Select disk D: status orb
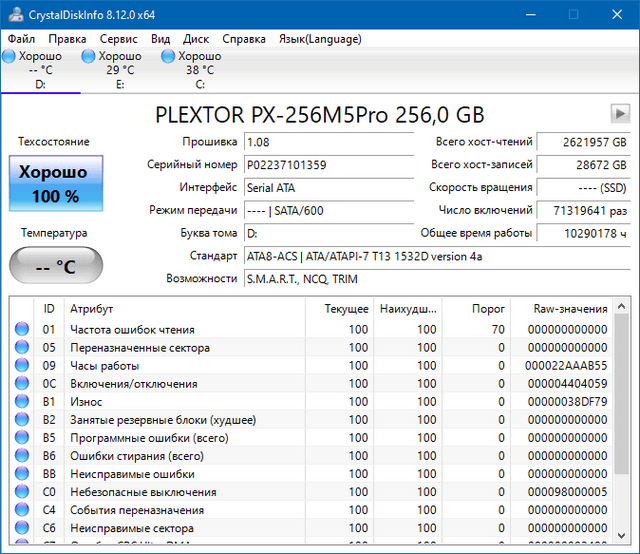Viewport: 640px width, 554px height. pyautogui.click(x=10, y=58)
